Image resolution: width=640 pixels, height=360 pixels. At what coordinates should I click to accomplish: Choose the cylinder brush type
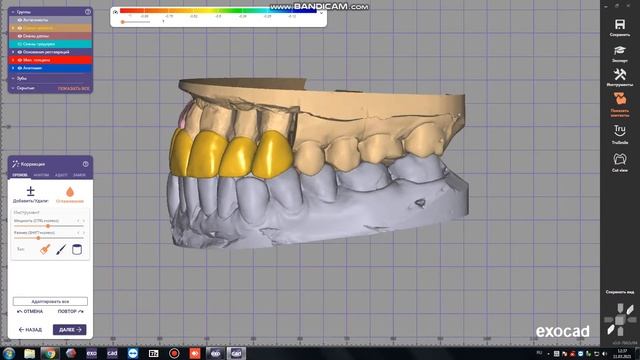pos(77,249)
